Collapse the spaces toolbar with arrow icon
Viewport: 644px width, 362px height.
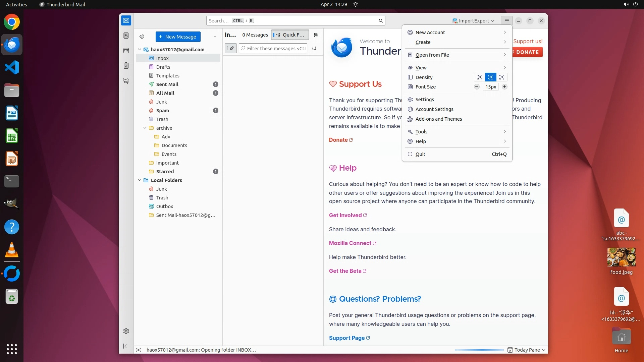pos(126,346)
